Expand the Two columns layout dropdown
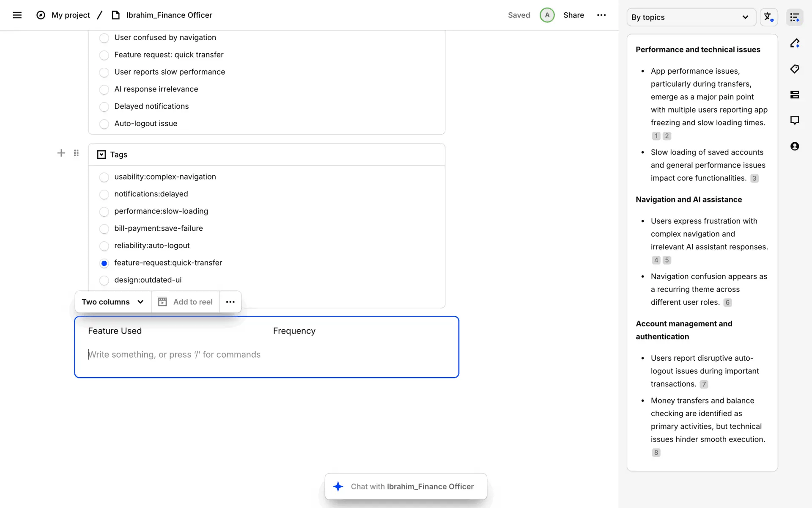The width and height of the screenshot is (812, 508). click(112, 302)
